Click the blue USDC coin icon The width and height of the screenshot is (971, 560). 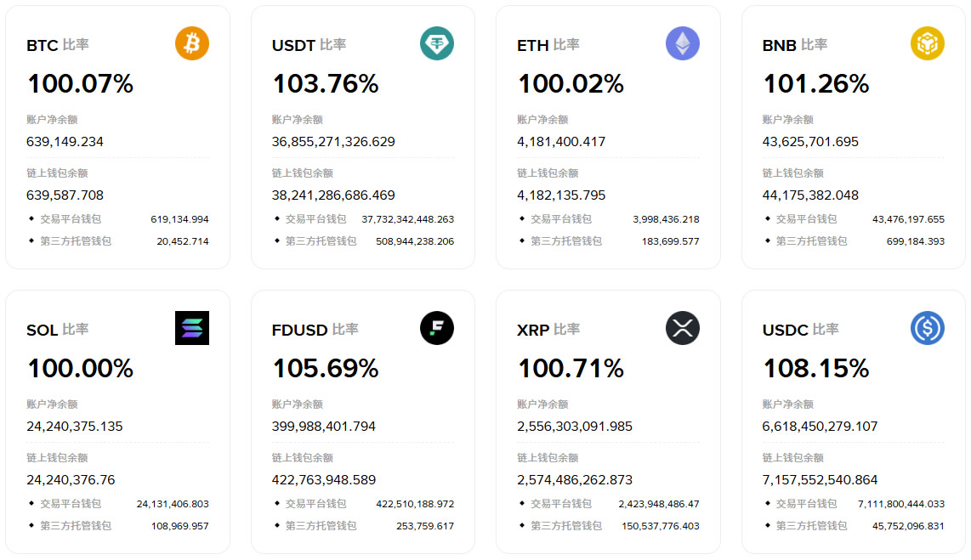(x=928, y=328)
